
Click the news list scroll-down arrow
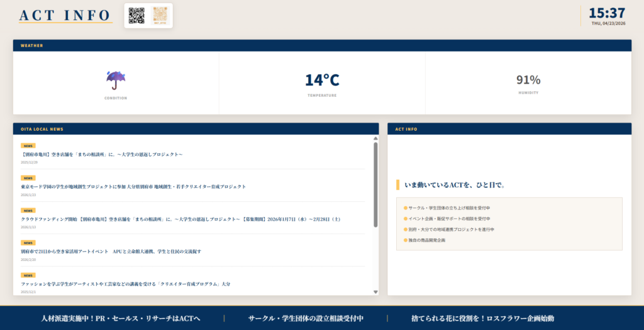point(375,292)
